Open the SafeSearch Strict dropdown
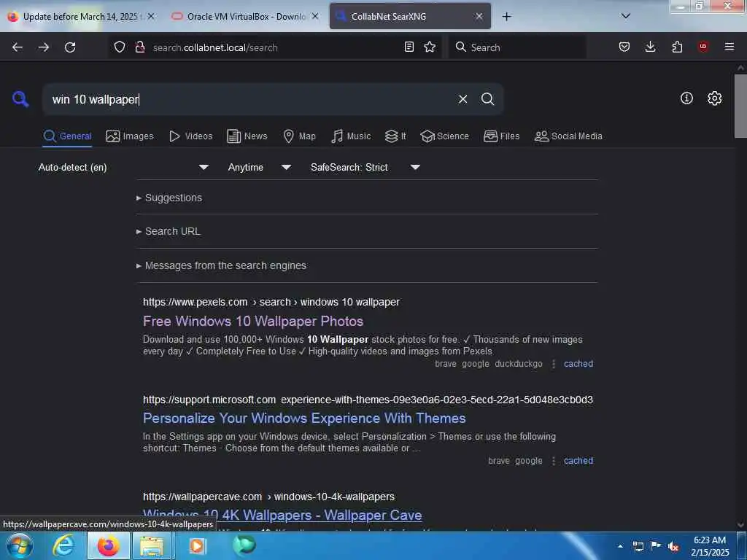This screenshot has width=747, height=560. tap(365, 167)
